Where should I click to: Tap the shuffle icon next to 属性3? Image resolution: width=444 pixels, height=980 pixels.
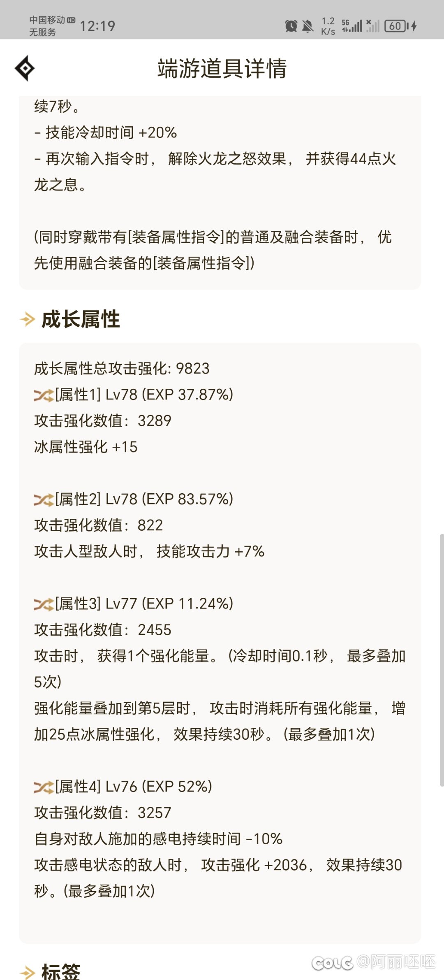point(43,604)
